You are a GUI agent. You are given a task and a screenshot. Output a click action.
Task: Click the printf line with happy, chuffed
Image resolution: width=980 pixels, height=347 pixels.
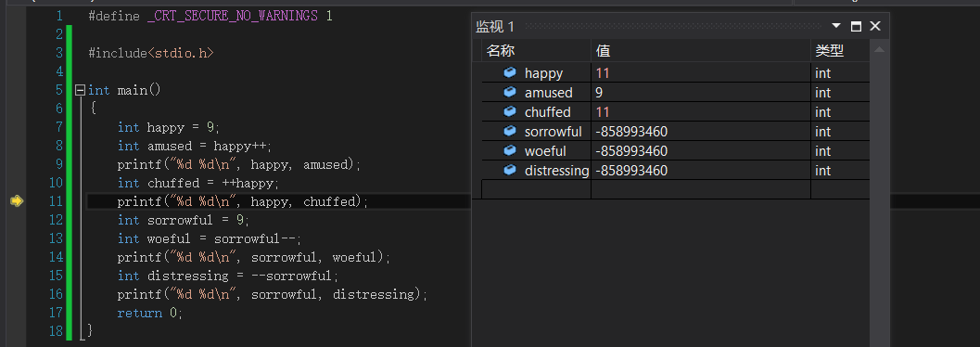coord(243,201)
